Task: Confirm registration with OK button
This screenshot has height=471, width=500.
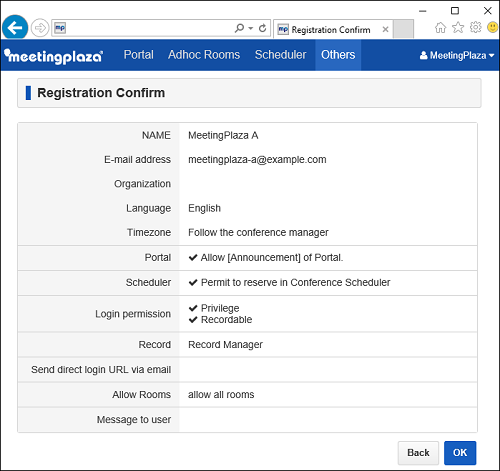Action: pos(460,453)
